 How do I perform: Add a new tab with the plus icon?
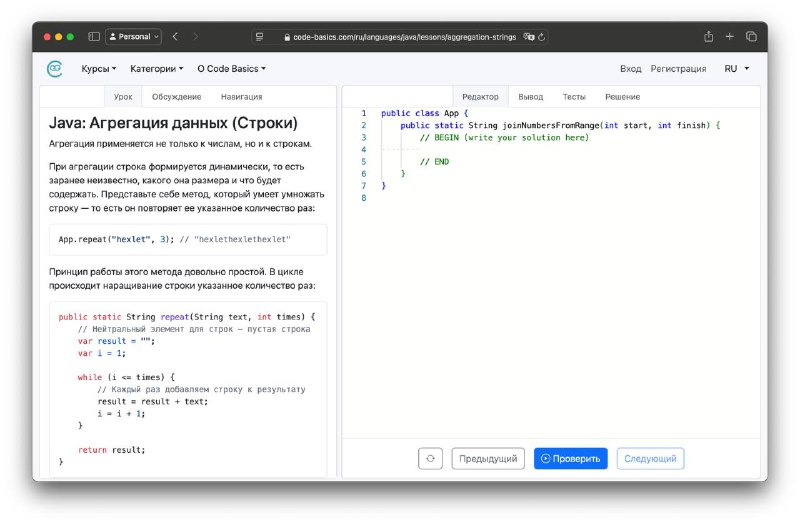coord(730,36)
